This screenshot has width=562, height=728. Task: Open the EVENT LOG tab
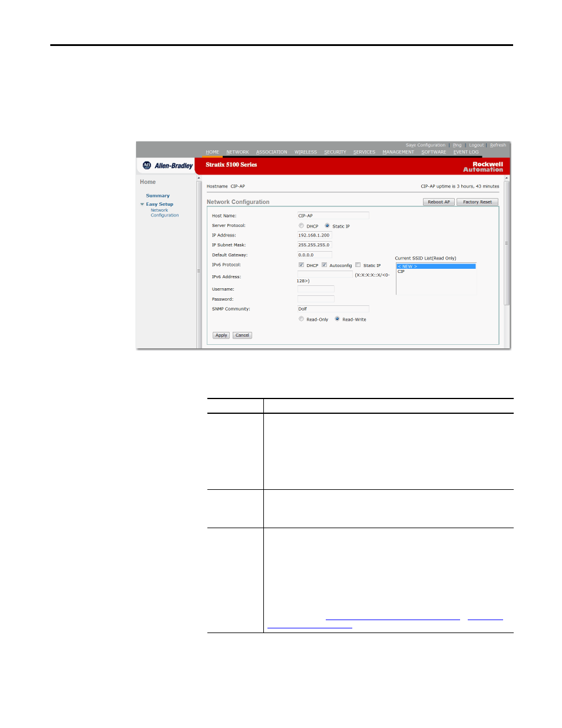coord(466,152)
